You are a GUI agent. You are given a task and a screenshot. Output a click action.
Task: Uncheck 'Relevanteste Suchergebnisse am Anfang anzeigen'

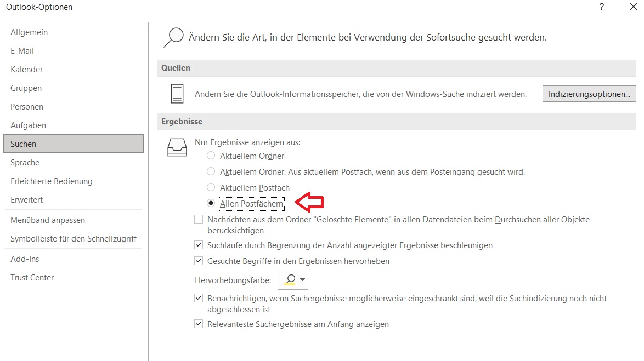199,324
